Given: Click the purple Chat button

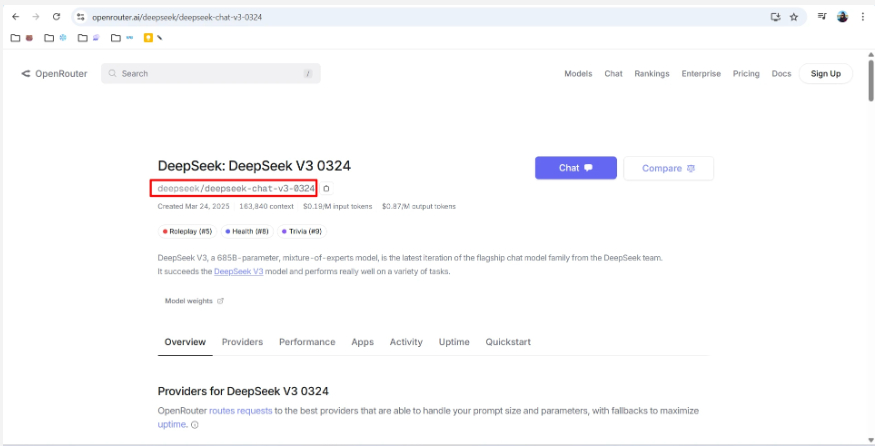Looking at the screenshot, I should tap(575, 168).
